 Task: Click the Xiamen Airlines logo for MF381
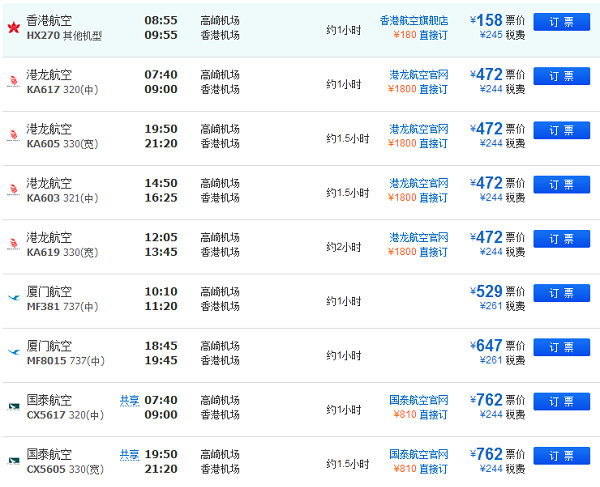(x=13, y=298)
